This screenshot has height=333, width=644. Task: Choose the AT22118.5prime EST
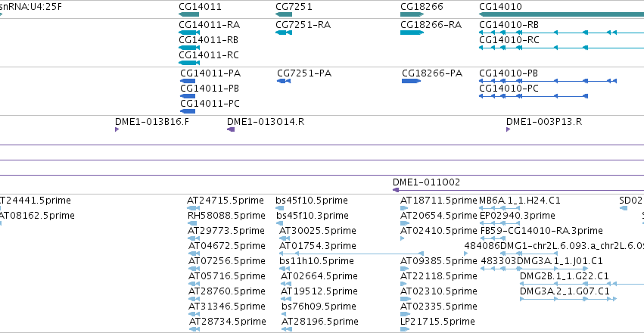(x=439, y=276)
